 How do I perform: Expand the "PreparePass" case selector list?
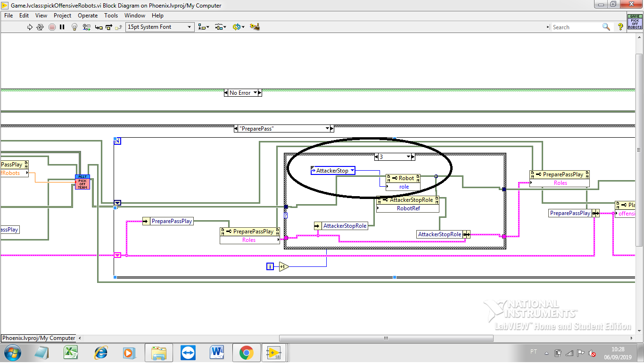pyautogui.click(x=327, y=128)
